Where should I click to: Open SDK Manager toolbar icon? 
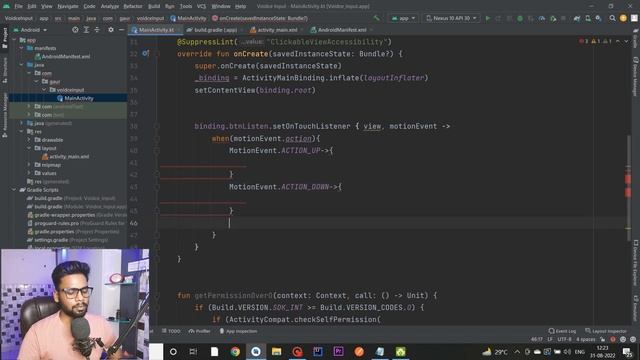598,18
